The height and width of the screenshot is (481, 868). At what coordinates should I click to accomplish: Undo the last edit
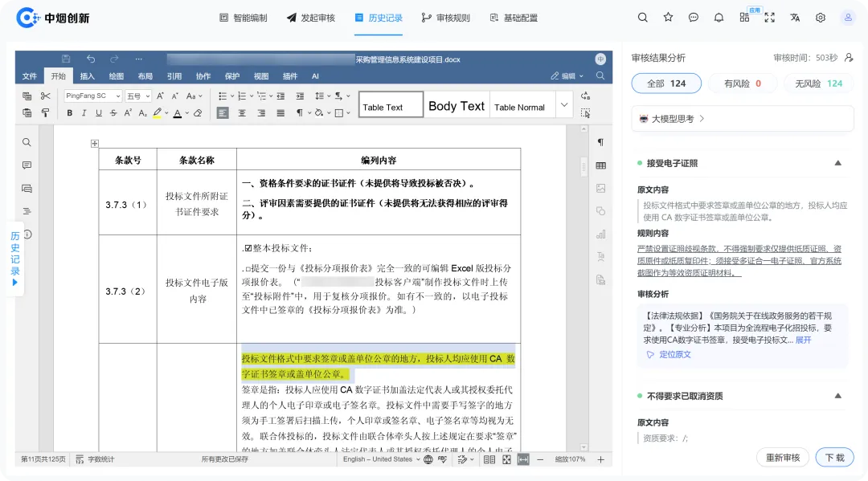coord(91,59)
